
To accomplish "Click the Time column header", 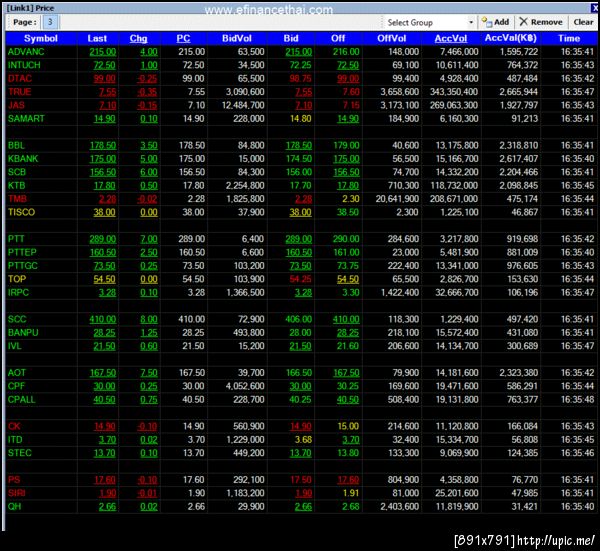I will [569, 38].
